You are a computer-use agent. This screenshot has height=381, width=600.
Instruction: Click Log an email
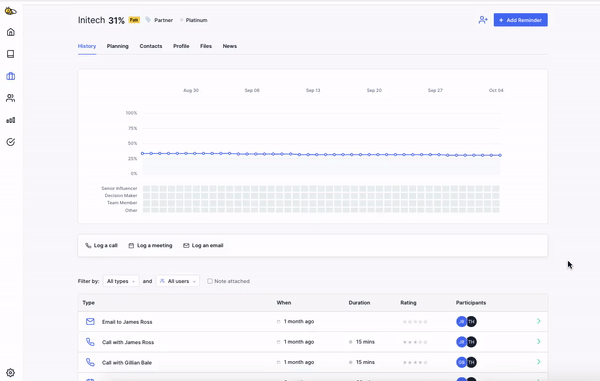pyautogui.click(x=203, y=246)
